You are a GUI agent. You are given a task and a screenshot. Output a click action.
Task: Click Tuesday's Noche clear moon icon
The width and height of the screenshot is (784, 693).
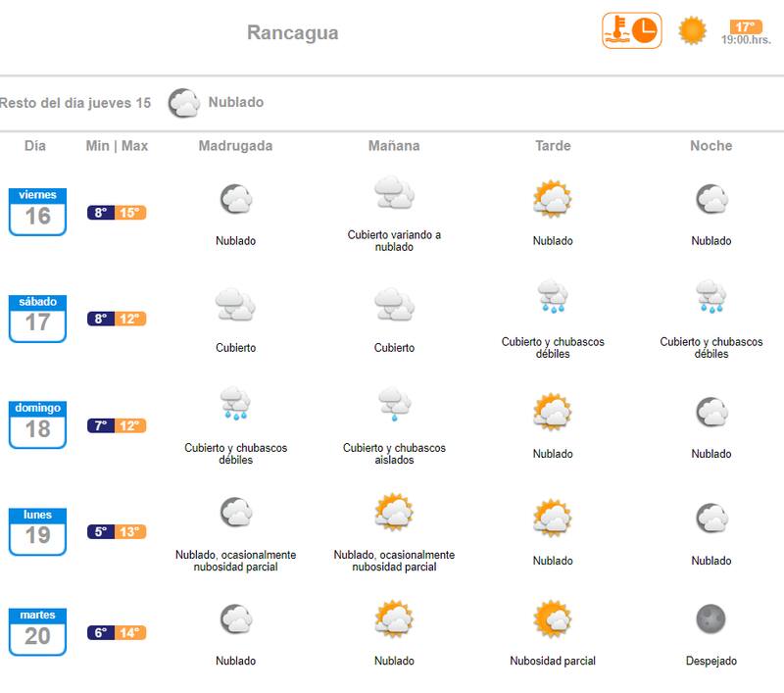pyautogui.click(x=710, y=619)
